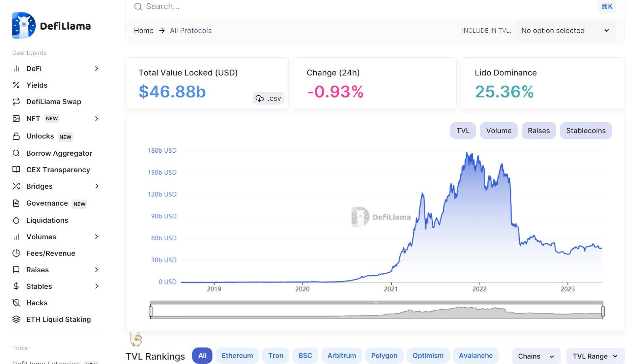Viewport: 635px width, 364px height.
Task: Click the ETH Liquid Staking layers icon
Action: tap(16, 320)
